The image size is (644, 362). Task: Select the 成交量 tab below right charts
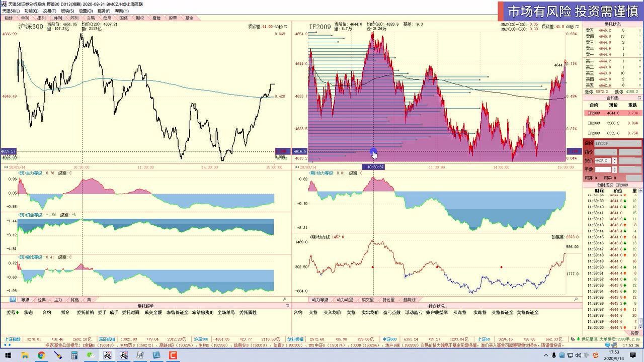pyautogui.click(x=367, y=300)
